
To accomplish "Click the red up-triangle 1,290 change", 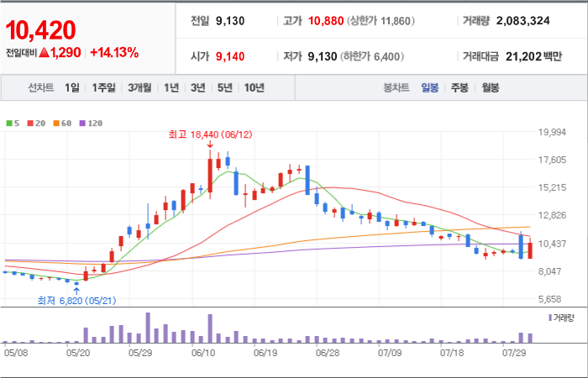I will pos(60,53).
